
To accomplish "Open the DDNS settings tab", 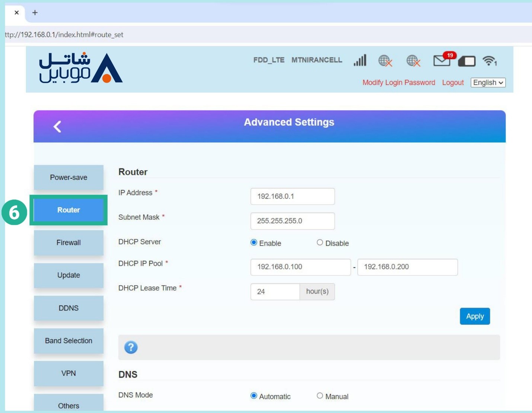I will click(x=69, y=308).
